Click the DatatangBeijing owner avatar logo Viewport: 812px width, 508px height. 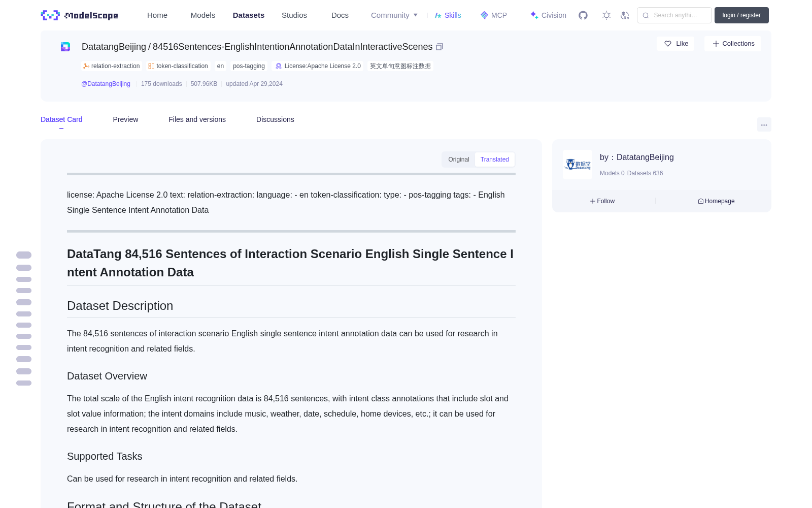tap(578, 165)
